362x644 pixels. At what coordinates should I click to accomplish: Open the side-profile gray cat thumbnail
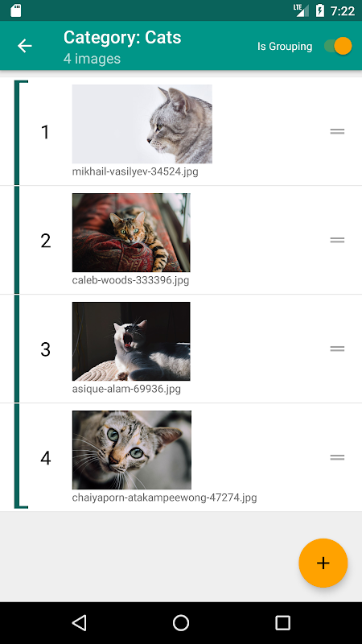(x=142, y=124)
